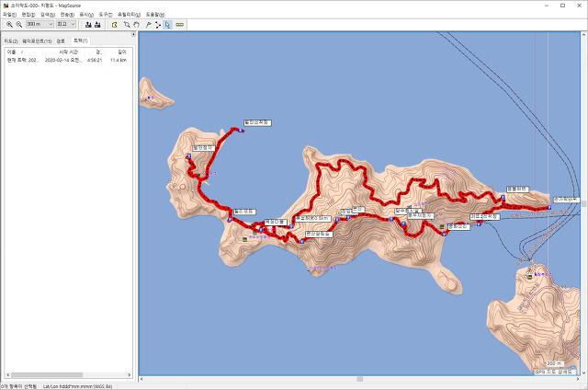Open the last menu bar item (Help)
This screenshot has height=390, width=588.
point(155,15)
